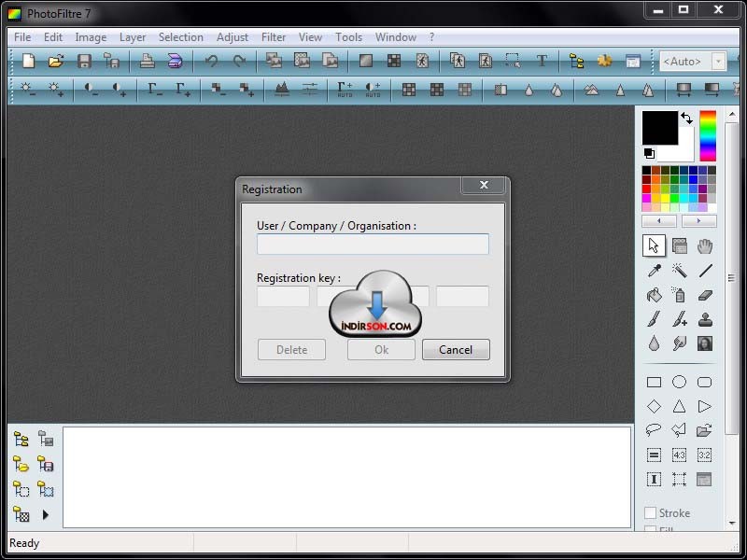The width and height of the screenshot is (747, 560).
Task: Pick the 3:2 aspect ratio selection
Action: pos(705,455)
